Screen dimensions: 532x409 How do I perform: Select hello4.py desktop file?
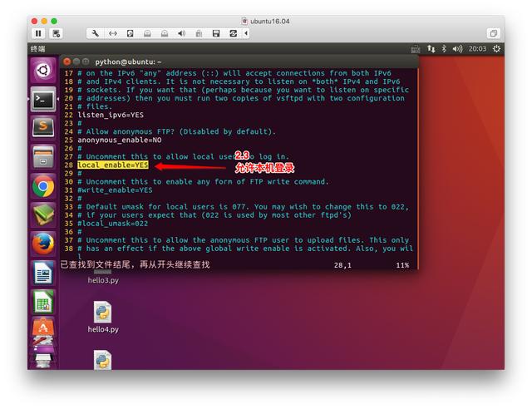103,317
